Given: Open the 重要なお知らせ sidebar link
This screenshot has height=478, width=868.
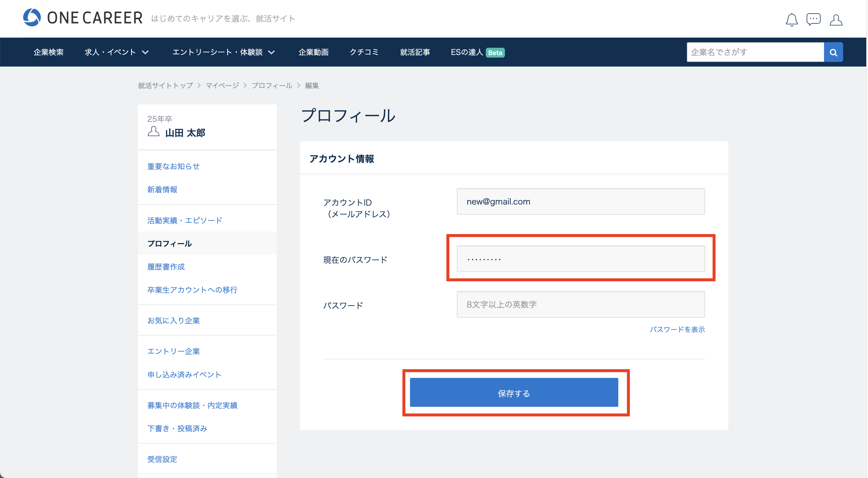Looking at the screenshot, I should tap(174, 166).
